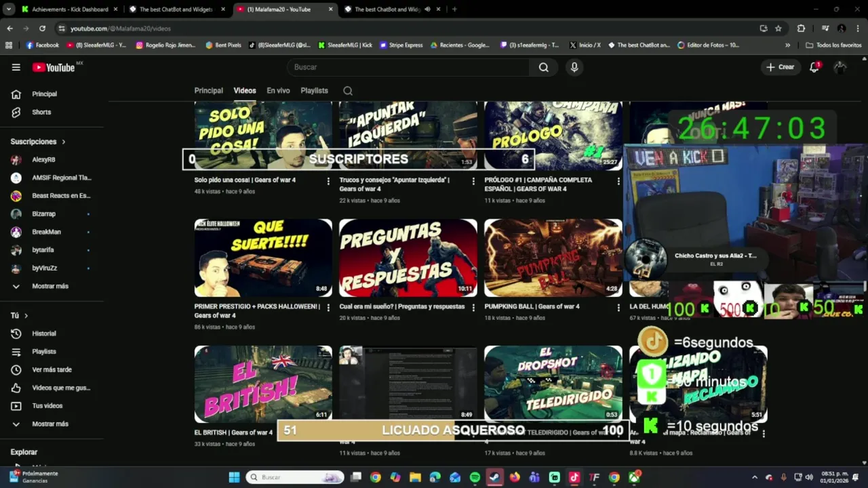The width and height of the screenshot is (868, 488).
Task: Open options menu for PRIMER PRESTIGIO video
Action: coord(328,308)
